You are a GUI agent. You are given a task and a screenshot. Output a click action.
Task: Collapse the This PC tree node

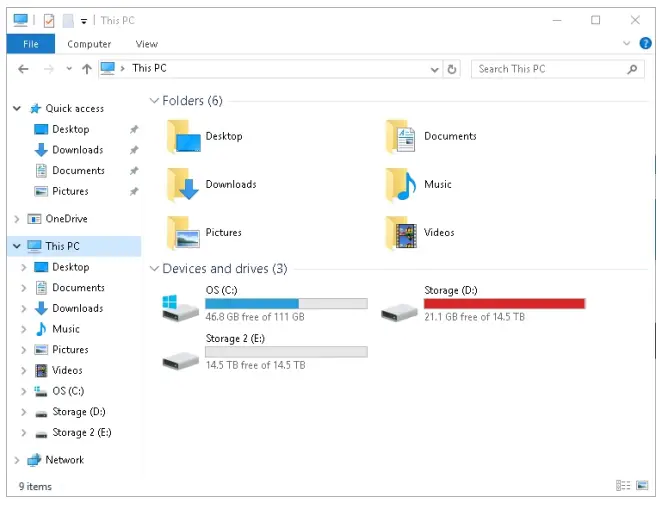(17, 246)
